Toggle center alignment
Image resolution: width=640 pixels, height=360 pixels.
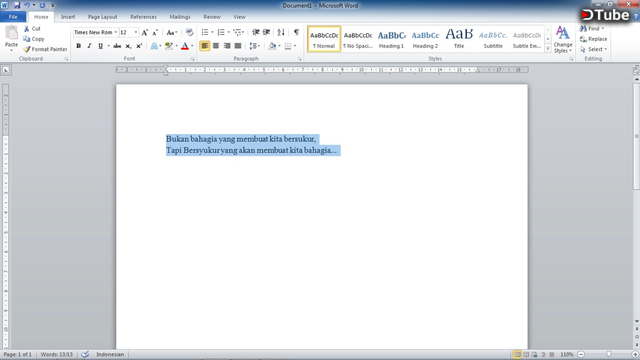click(216, 46)
